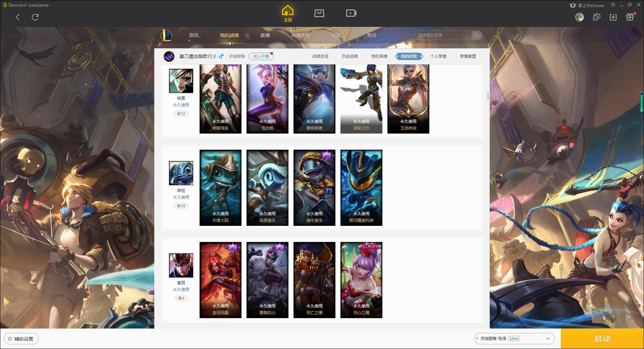Open the 直播 tab
Viewport: 644px width, 349px height.
point(265,35)
